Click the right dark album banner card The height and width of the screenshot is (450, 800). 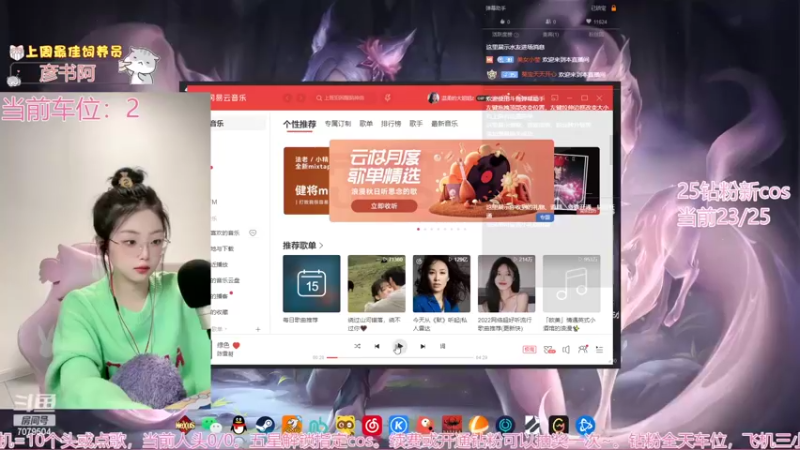(x=577, y=181)
